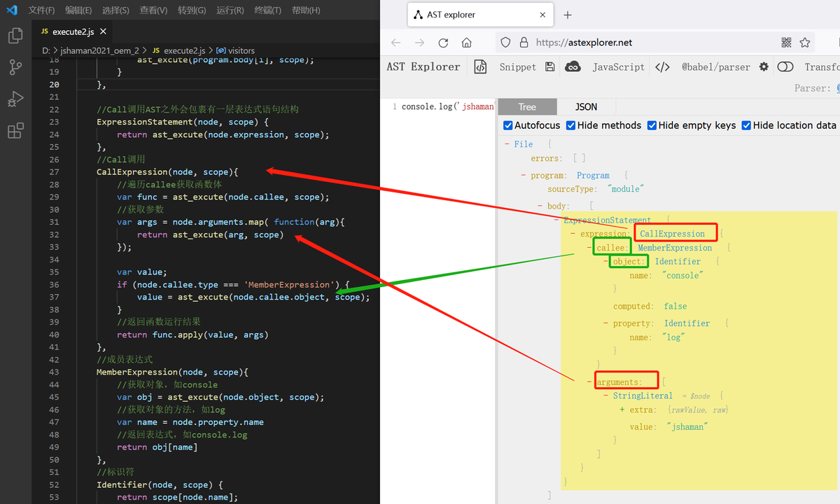Click the visitors breadcrumb item
Viewport: 840px width, 504px height.
[x=241, y=50]
